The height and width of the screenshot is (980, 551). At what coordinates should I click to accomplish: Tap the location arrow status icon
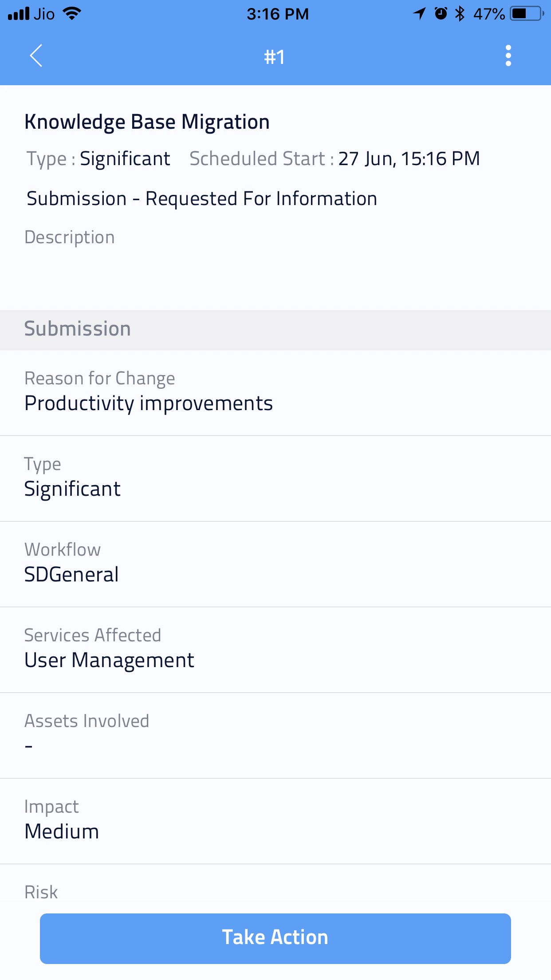coord(419,14)
